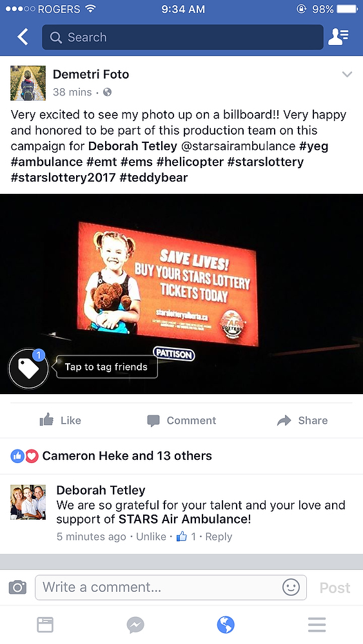This screenshot has height=644, width=363.
Task: Open the notifications globe tab
Action: coord(226,625)
